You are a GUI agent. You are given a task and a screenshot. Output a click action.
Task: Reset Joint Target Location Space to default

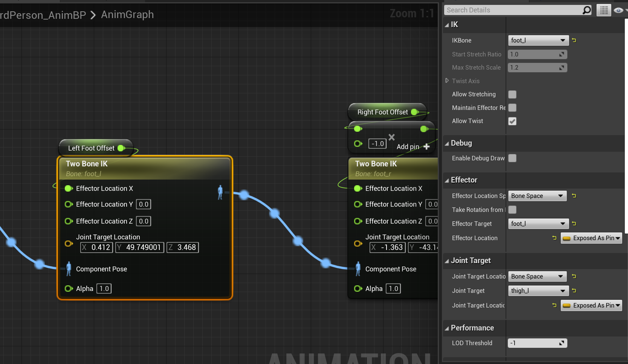tap(574, 276)
